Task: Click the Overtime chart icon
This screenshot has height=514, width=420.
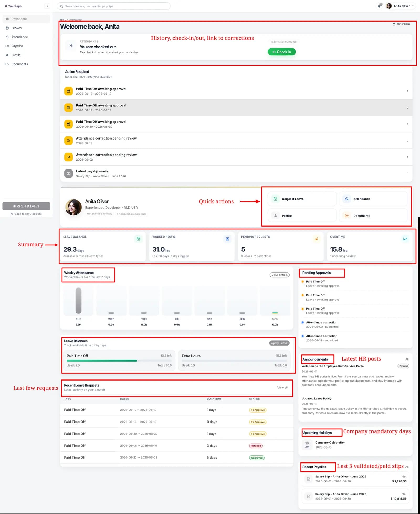Action: pos(405,239)
